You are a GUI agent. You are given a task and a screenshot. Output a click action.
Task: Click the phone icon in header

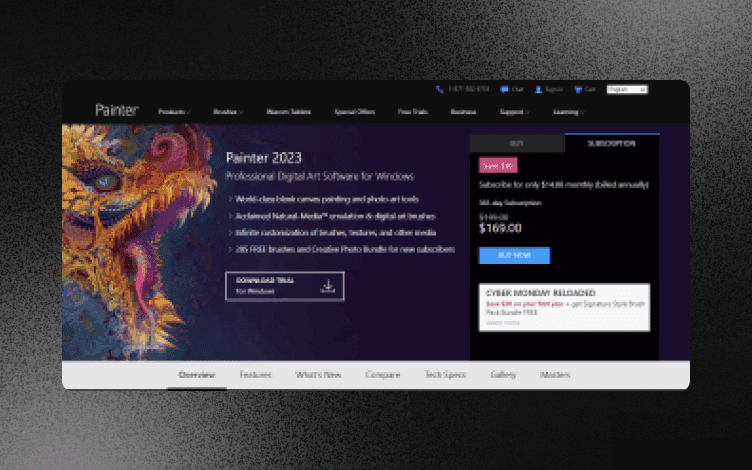tap(439, 90)
